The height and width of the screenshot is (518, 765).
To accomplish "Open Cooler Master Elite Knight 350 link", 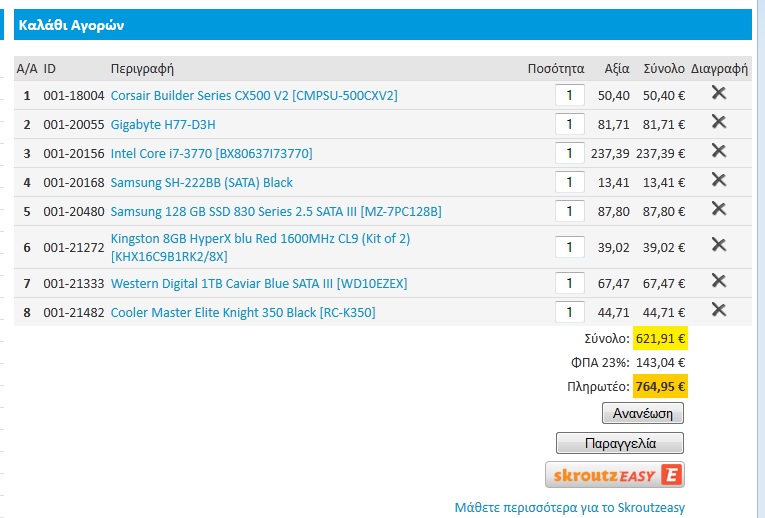I will (x=243, y=313).
